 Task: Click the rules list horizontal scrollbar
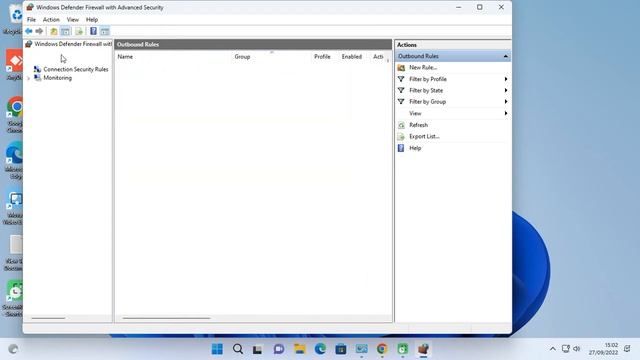pyautogui.click(x=167, y=318)
